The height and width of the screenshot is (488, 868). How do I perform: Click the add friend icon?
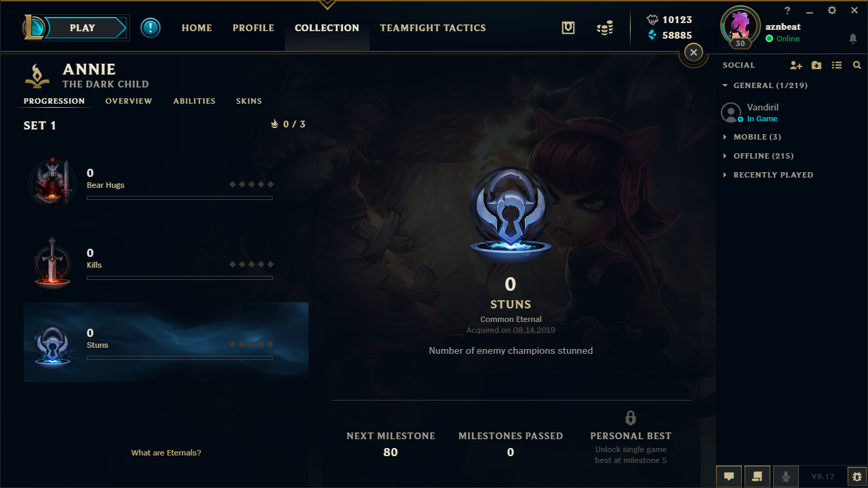tap(796, 65)
